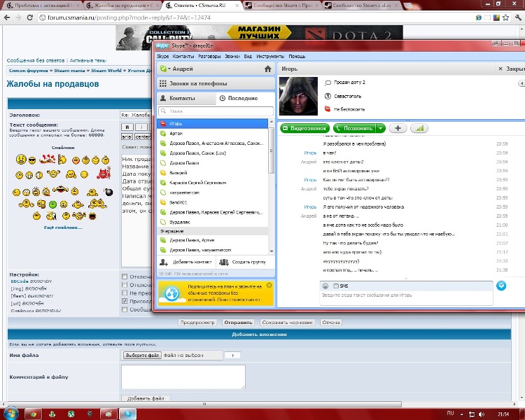This screenshot has width=525, height=420.
Task: Toggle the checked Присоед... checkbox in forum options
Action: [x=125, y=301]
